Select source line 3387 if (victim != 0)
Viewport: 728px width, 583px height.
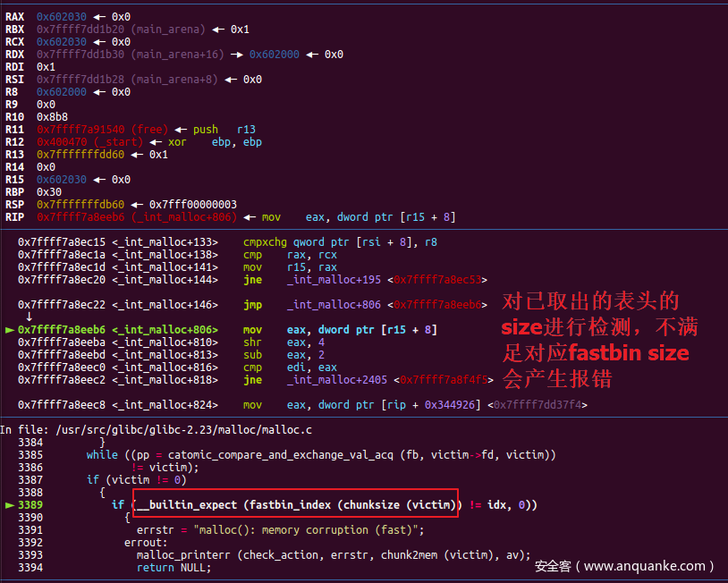[136, 480]
